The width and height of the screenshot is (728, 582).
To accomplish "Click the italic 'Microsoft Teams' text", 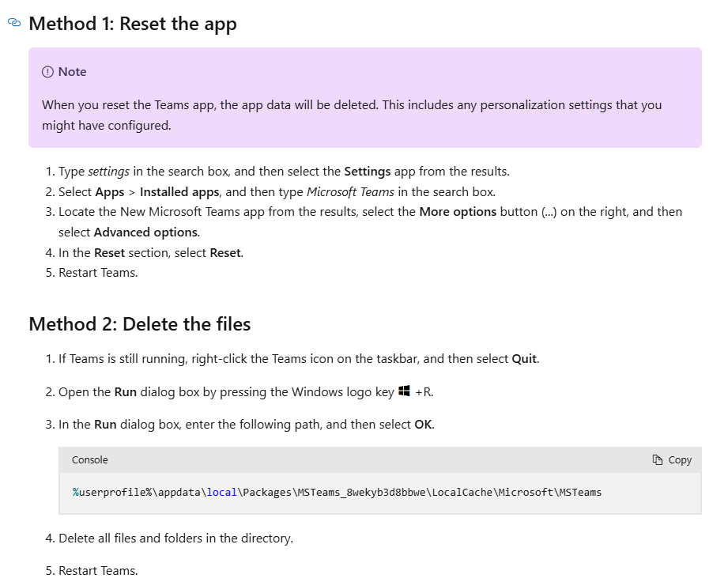I will pyautogui.click(x=350, y=191).
